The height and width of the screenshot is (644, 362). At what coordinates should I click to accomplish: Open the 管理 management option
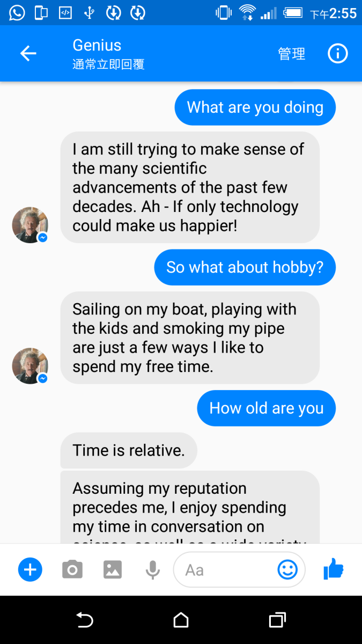pos(292,53)
